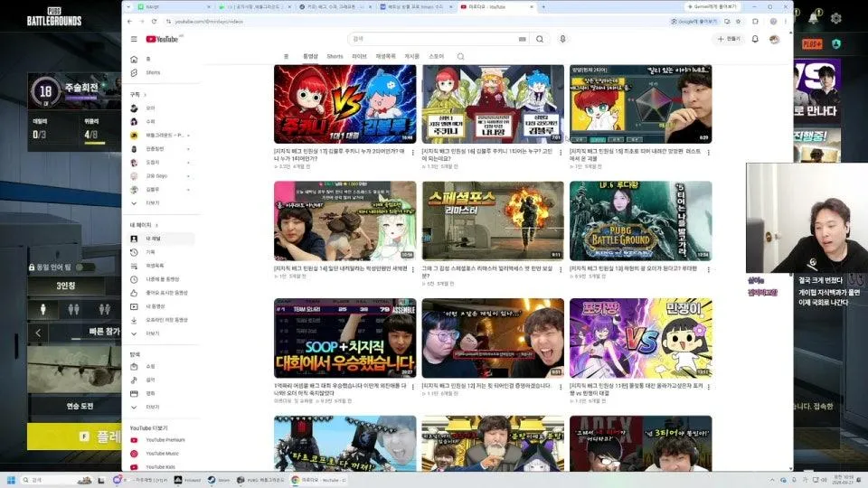This screenshot has width=868, height=488.
Task: Open options menu for King of Steak video
Action: [x=708, y=270]
